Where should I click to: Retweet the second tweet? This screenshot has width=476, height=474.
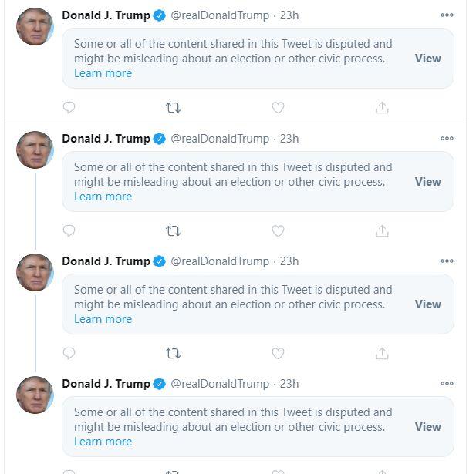174,230
